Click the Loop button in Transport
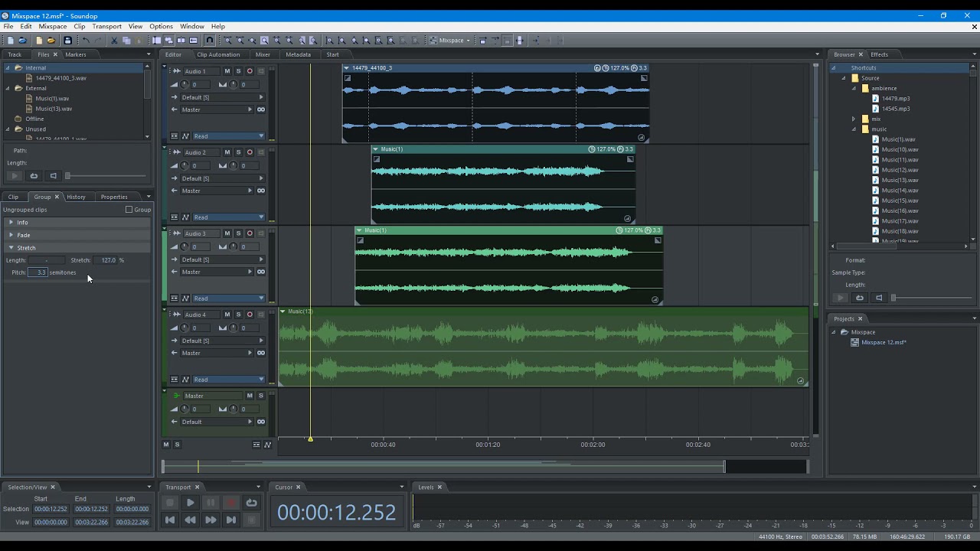The height and width of the screenshot is (551, 980). (251, 503)
